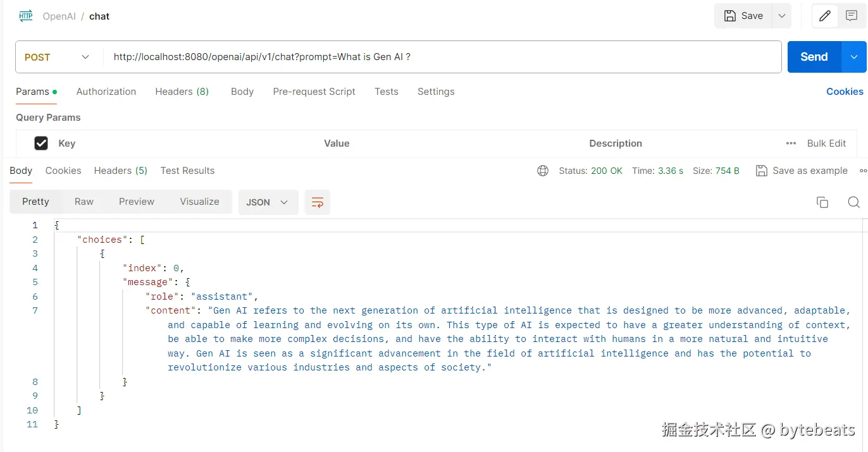This screenshot has height=452, width=868.
Task: Open the POST method dropdown
Action: (x=58, y=57)
